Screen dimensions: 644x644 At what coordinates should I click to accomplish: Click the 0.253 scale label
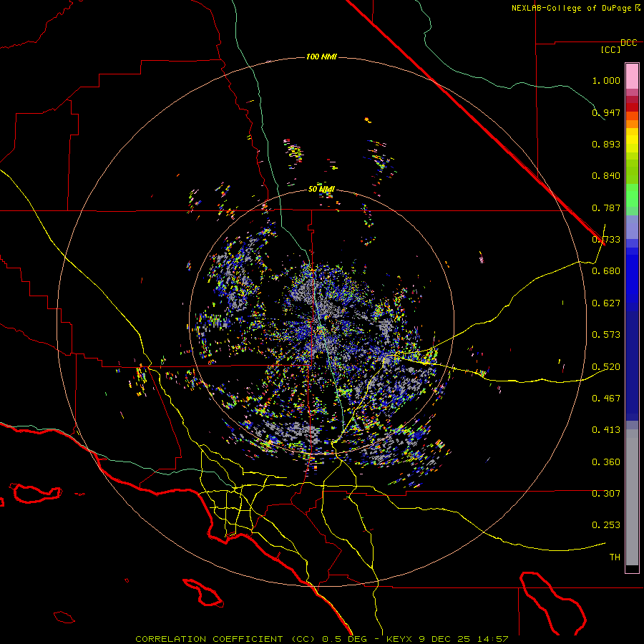(x=606, y=525)
